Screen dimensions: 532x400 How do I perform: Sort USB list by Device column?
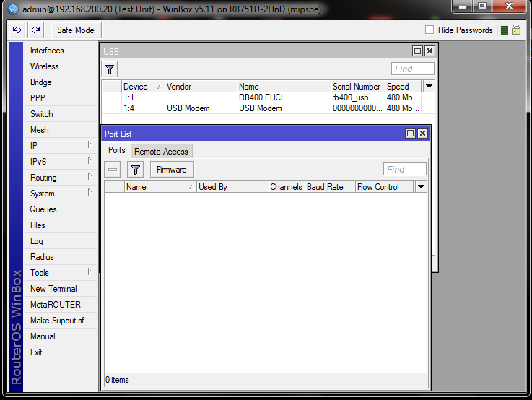pos(143,87)
